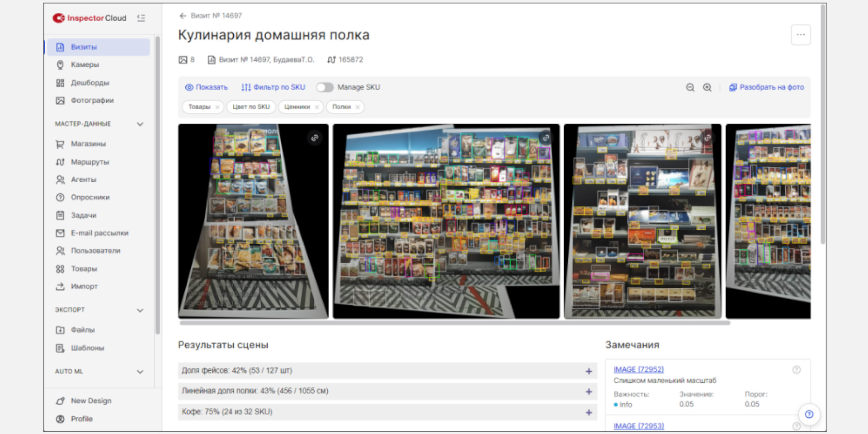Screen dimensions: 868x434
Task: Collapse the ЭКСПОРТ section chevron
Action: pos(140,310)
